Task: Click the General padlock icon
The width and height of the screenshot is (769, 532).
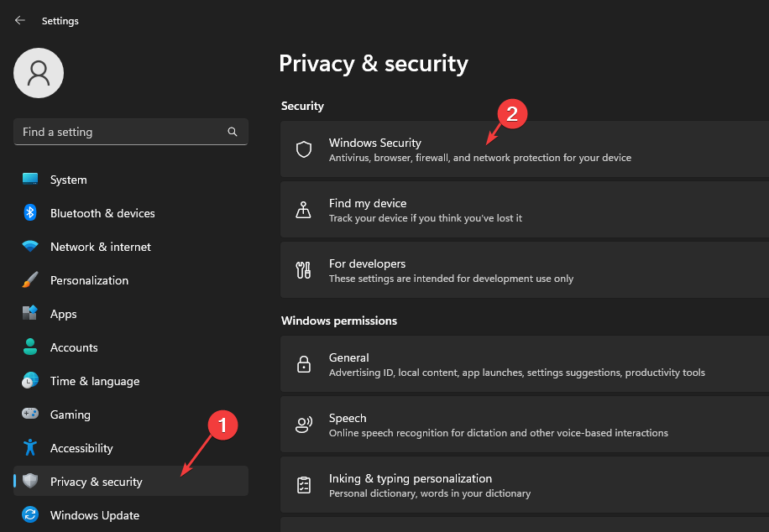Action: pos(304,364)
